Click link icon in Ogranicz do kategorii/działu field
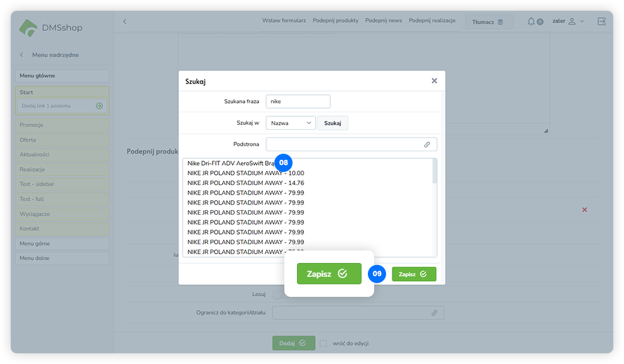The image size is (624, 364). (x=434, y=313)
